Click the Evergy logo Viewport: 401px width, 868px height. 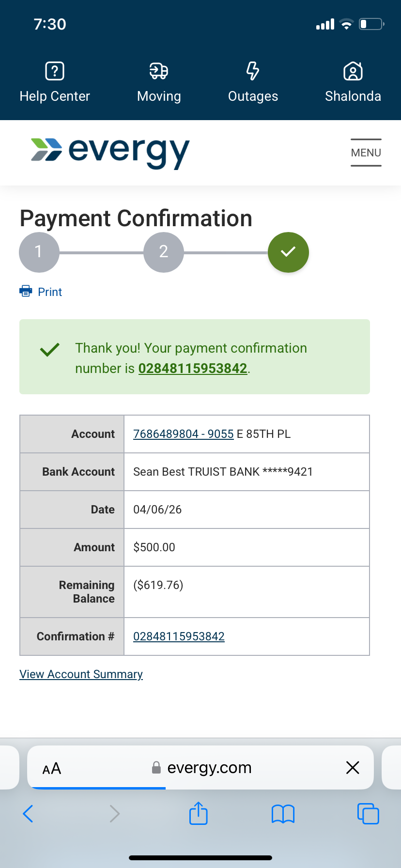[110, 152]
